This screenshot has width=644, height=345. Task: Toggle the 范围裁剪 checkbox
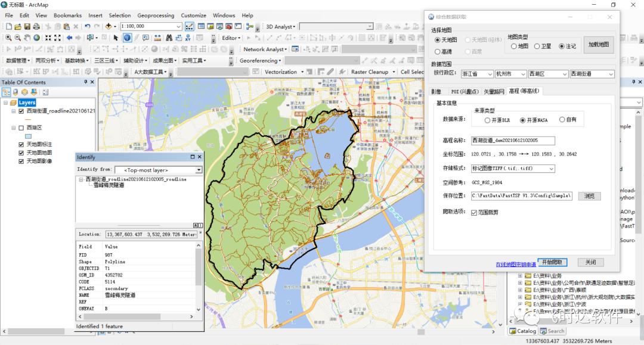474,213
